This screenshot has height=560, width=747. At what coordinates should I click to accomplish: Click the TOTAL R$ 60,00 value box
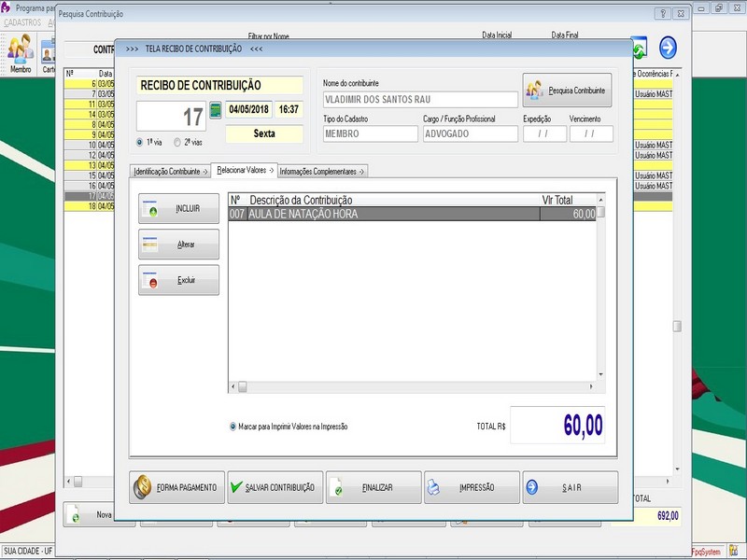(557, 426)
